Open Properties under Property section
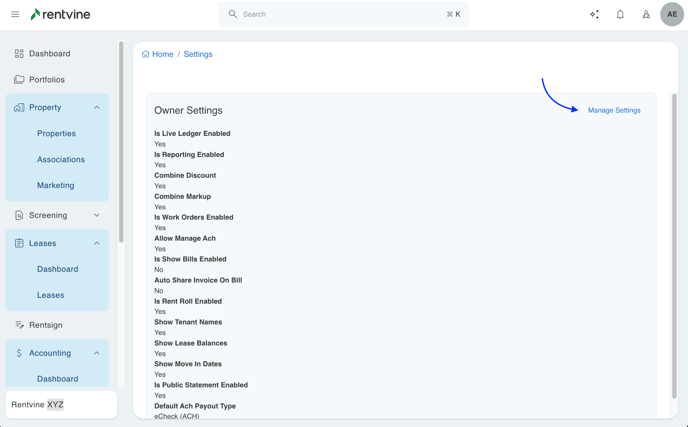688x427 pixels. coord(56,134)
